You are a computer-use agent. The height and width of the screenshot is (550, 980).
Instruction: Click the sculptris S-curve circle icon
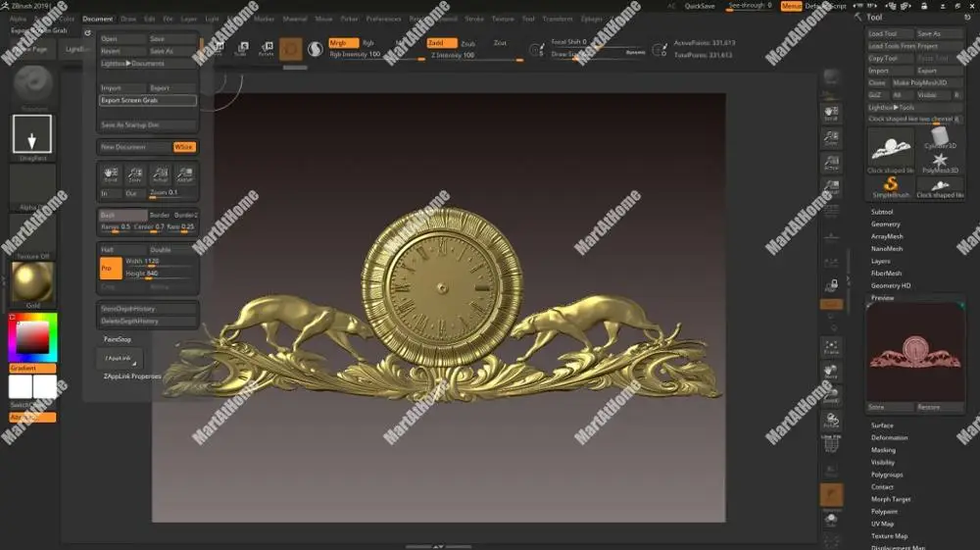click(316, 49)
